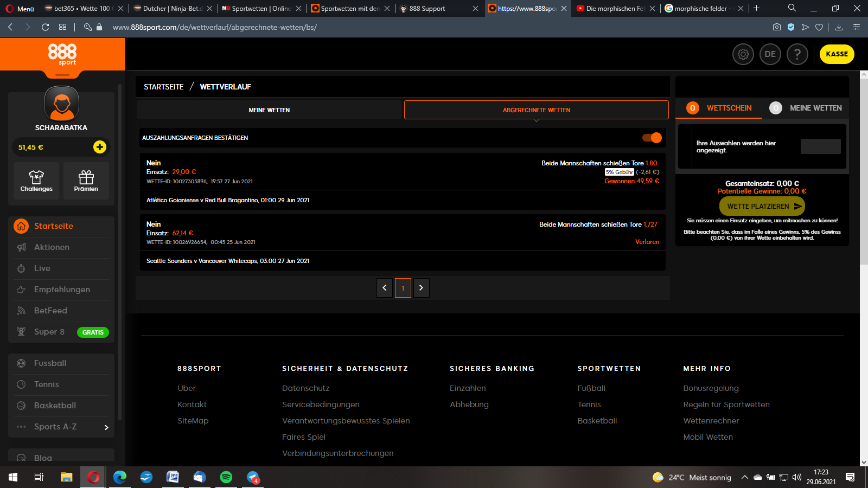Click the SCHARABATKA profile avatar
This screenshot has width=868, height=488.
click(61, 104)
